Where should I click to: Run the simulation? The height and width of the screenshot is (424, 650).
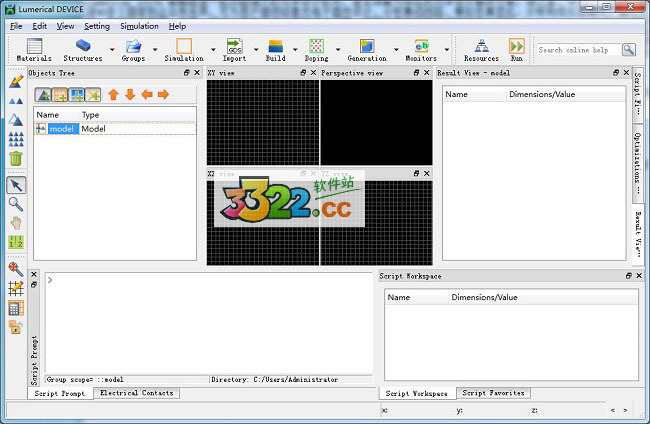pyautogui.click(x=517, y=50)
